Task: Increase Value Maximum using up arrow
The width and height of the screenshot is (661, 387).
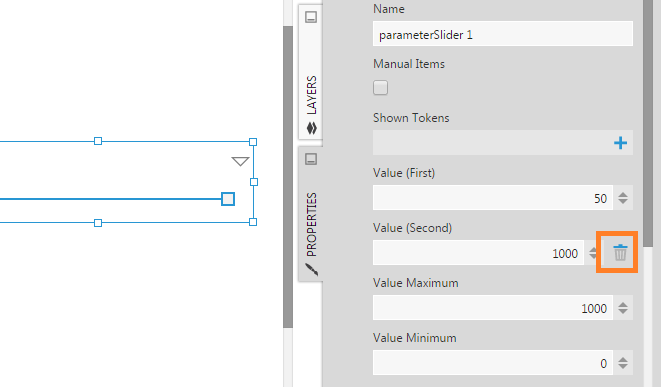Action: coord(623,304)
